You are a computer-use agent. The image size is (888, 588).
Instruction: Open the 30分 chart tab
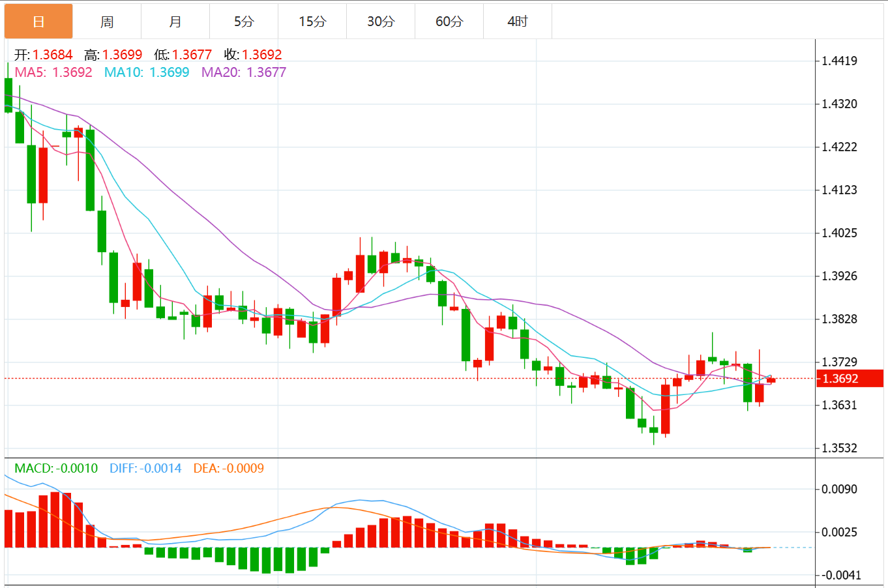(x=381, y=22)
